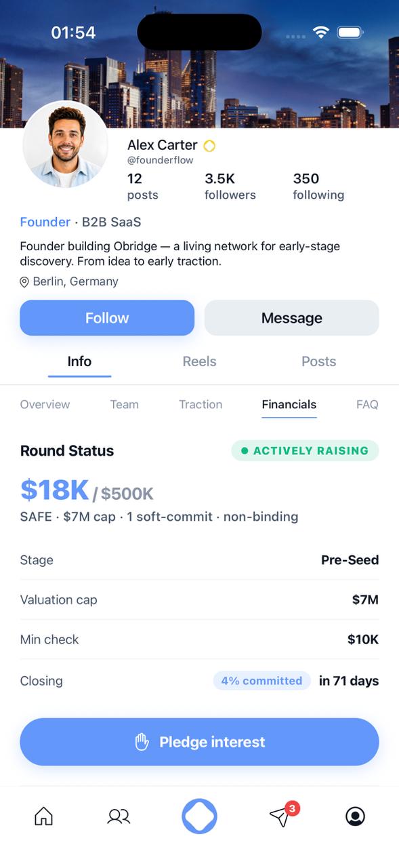399x868 pixels.
Task: Pledge interest in the round
Action: (199, 742)
